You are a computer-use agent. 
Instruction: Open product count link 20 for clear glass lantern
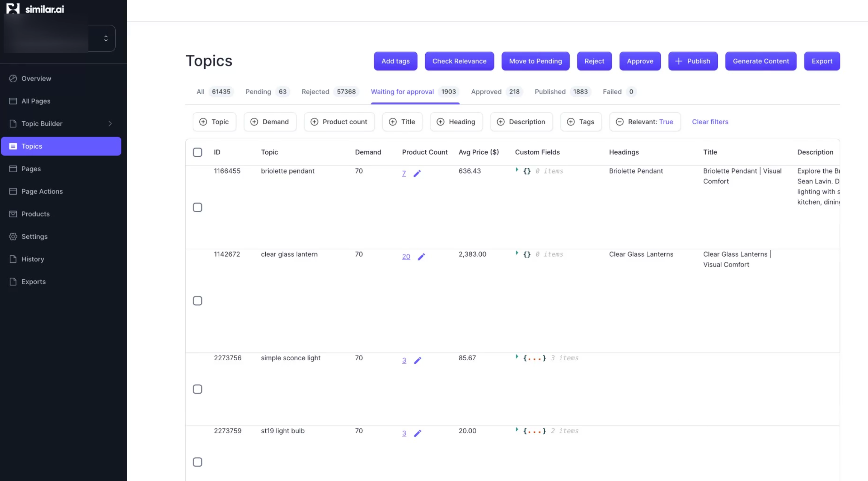406,257
